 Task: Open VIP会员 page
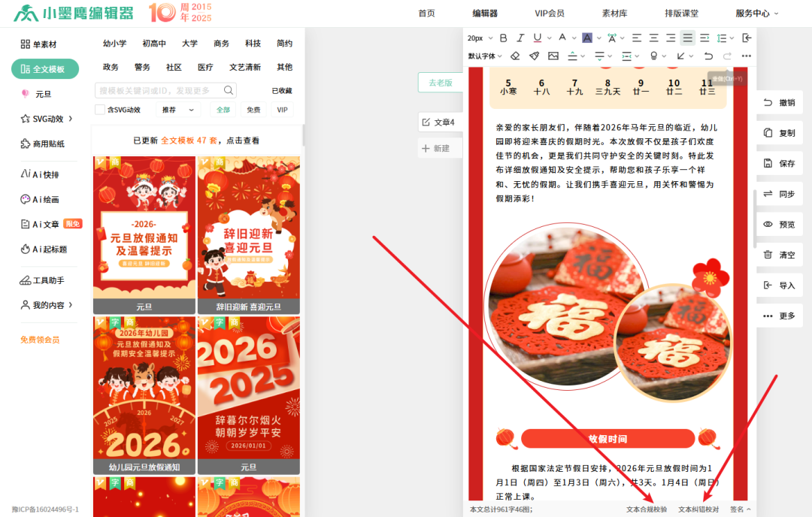point(550,14)
